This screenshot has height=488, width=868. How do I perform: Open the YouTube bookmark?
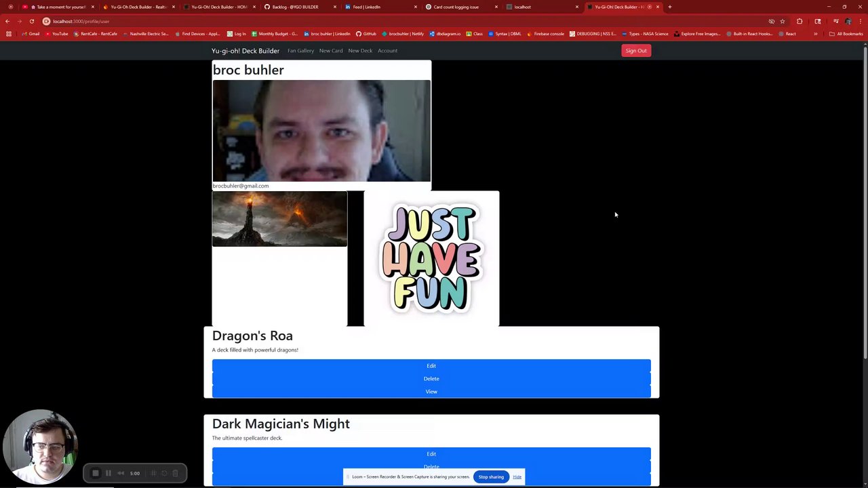tap(57, 34)
